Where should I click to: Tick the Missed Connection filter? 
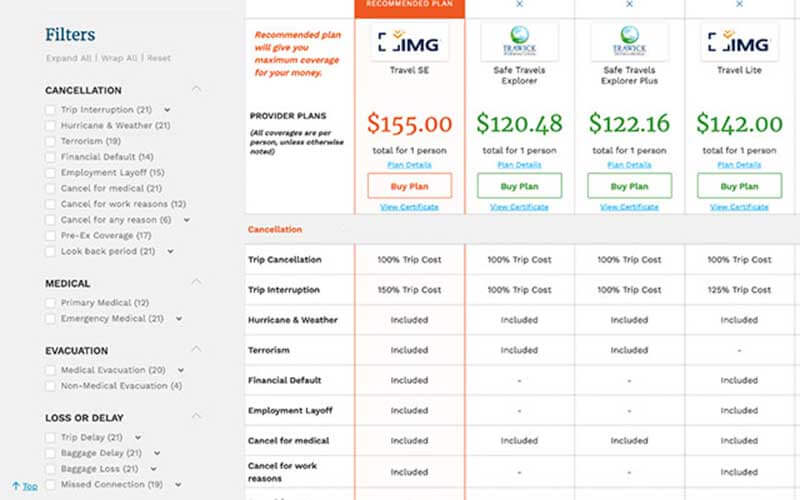click(51, 485)
